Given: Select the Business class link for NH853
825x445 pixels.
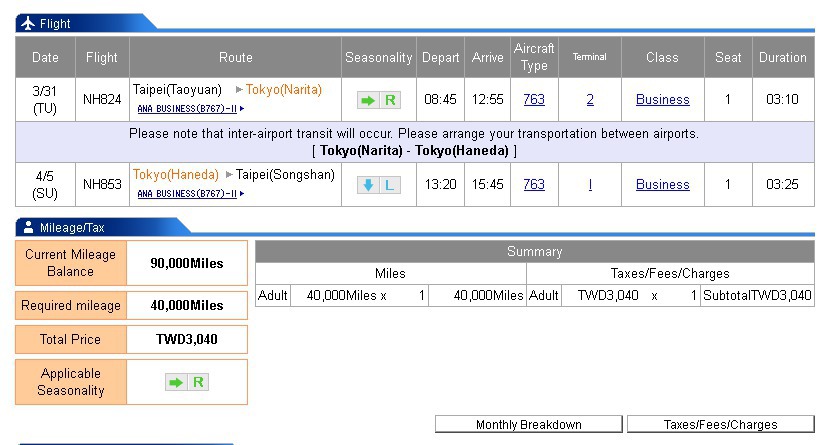Looking at the screenshot, I should click(x=662, y=185).
